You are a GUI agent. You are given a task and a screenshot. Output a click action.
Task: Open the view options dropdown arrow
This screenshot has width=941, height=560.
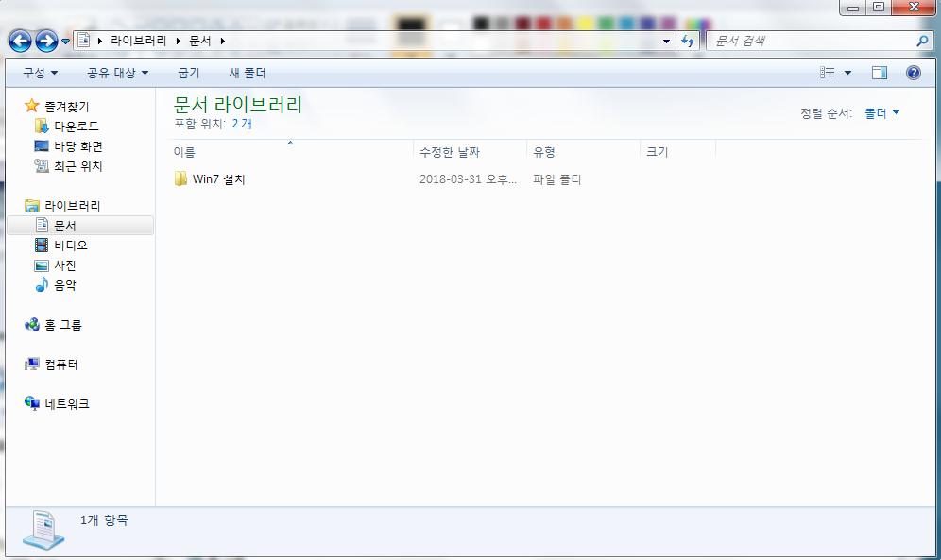(848, 73)
